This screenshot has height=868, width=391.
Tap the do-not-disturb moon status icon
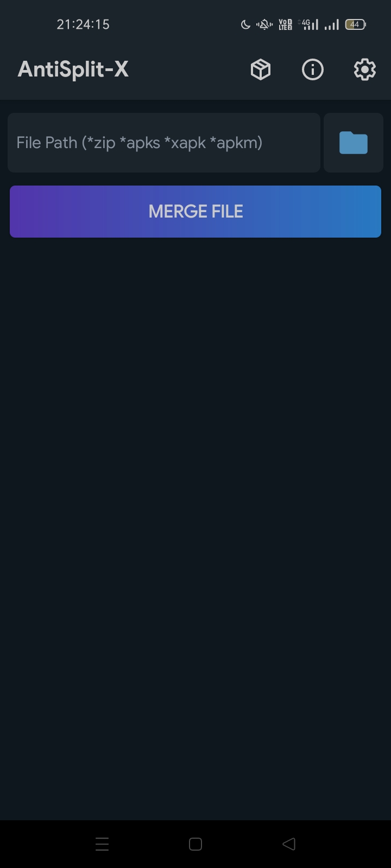245,24
